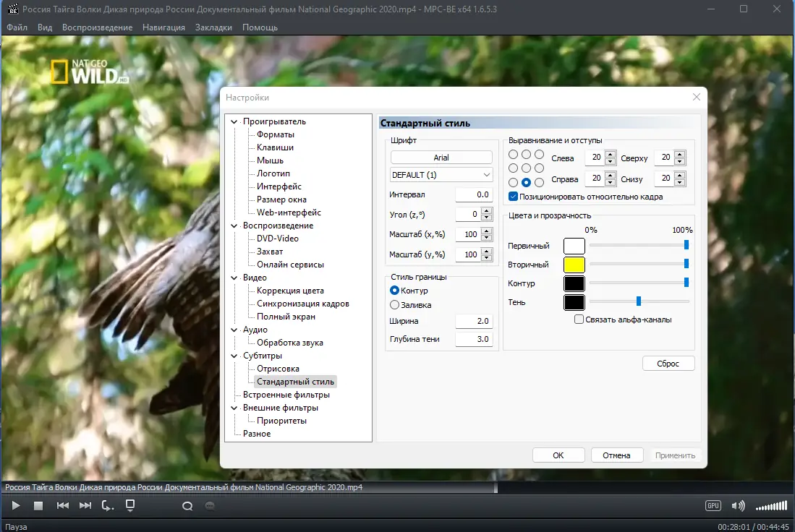Open the Тень color swatch
795x532 pixels.
574,302
